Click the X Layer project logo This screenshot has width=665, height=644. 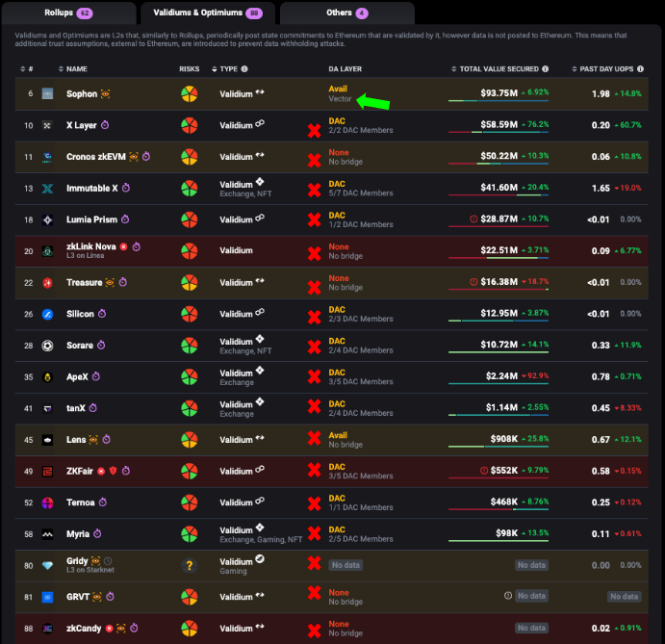pos(46,125)
